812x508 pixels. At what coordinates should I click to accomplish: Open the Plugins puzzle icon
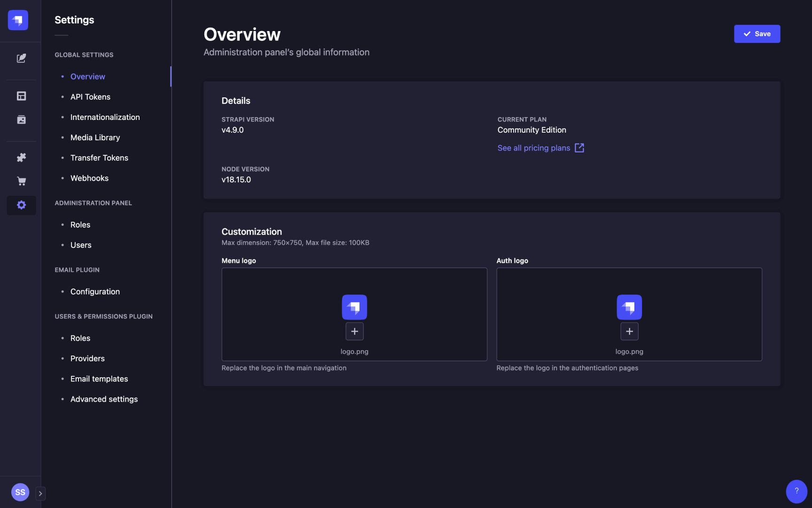tap(21, 158)
